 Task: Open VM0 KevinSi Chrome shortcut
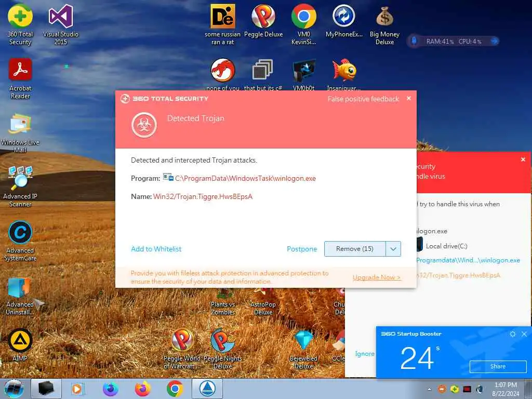[x=303, y=24]
